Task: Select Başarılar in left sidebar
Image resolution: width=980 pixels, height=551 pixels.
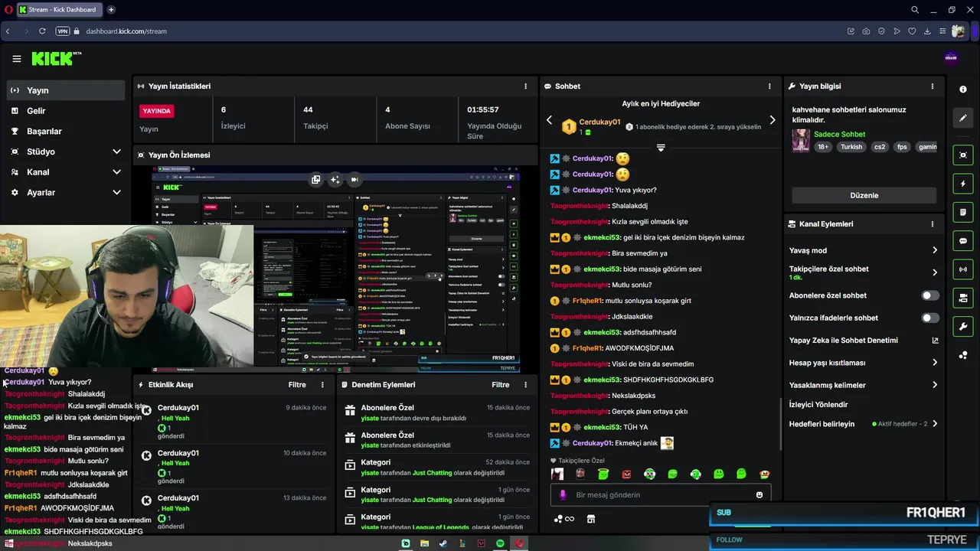Action: pyautogui.click(x=66, y=131)
